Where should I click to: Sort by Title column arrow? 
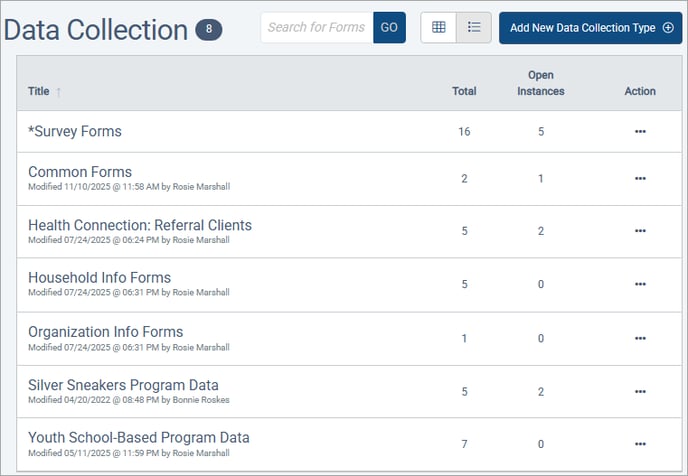58,92
